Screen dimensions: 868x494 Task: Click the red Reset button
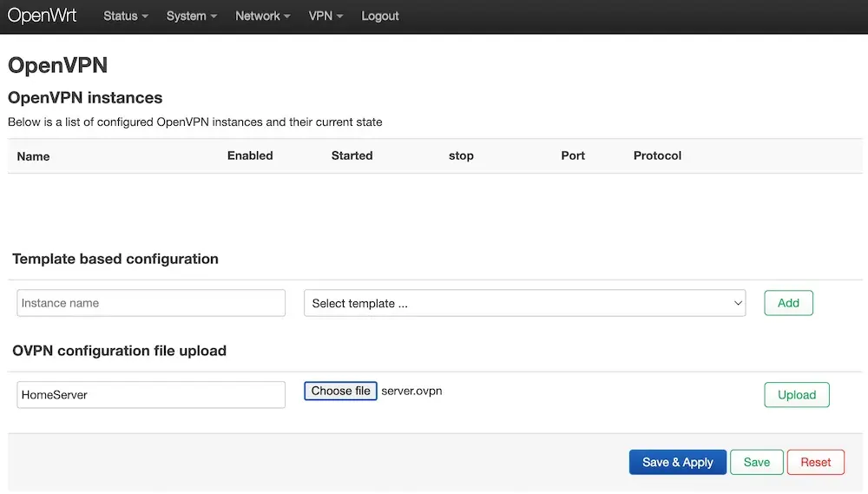[x=815, y=462]
